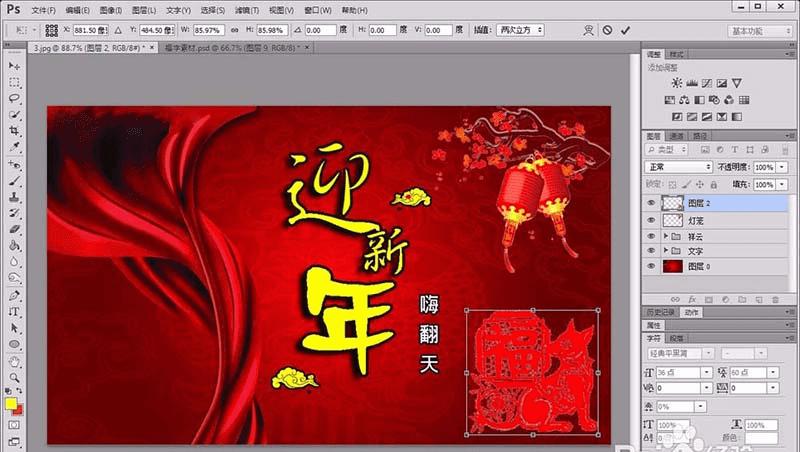
Task: Add a Levels adjustment
Action: pos(692,83)
